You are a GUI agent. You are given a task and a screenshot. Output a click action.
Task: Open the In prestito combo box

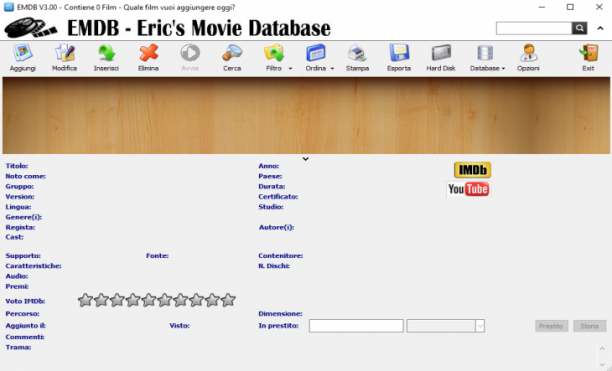coord(446,326)
